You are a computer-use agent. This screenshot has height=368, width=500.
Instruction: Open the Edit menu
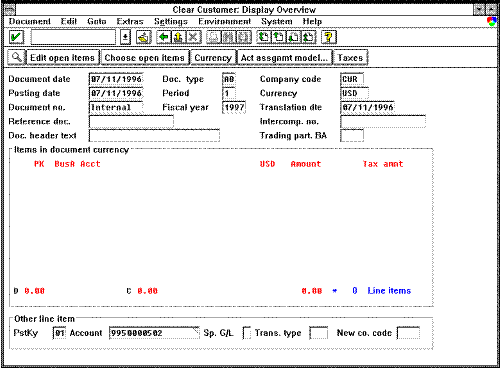coord(69,22)
